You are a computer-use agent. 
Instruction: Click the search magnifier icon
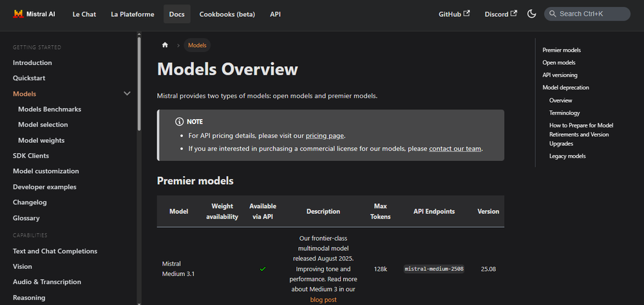click(553, 14)
